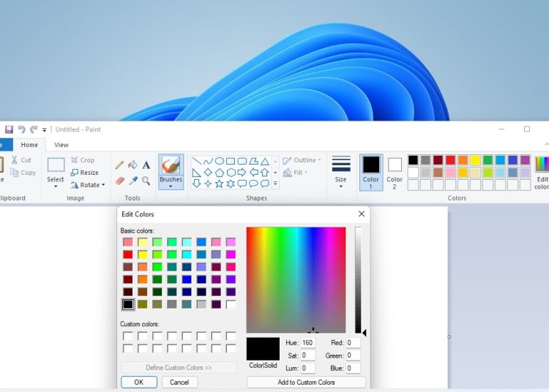Click the Copy button
Screen dimensions: 549x392
[23, 173]
